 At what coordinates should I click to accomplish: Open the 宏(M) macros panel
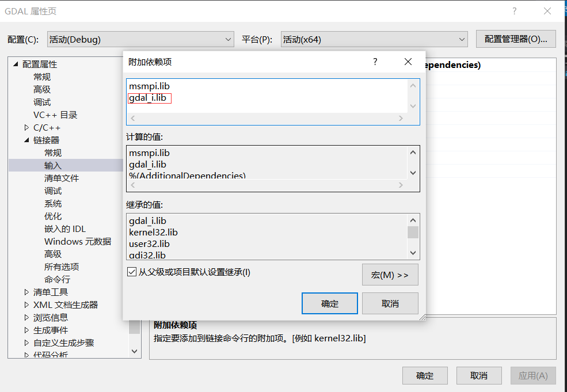point(390,275)
